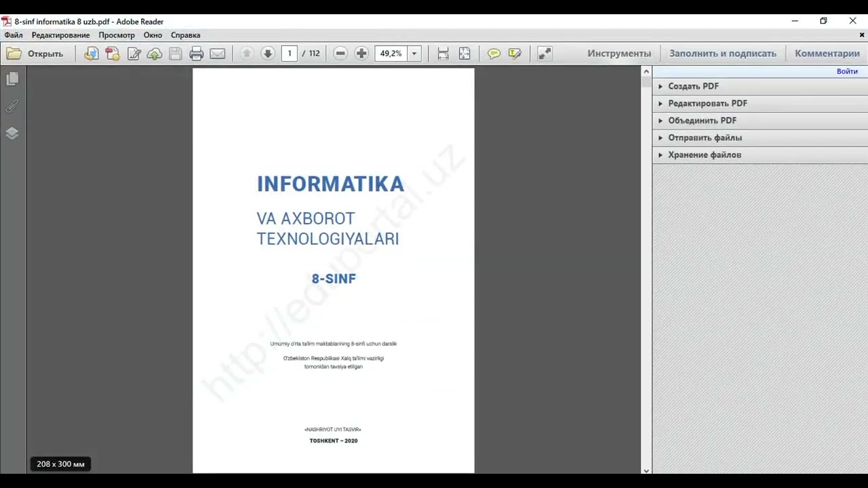Screen dimensions: 868x488
Task: Send file by email envelope icon
Action: (218, 54)
